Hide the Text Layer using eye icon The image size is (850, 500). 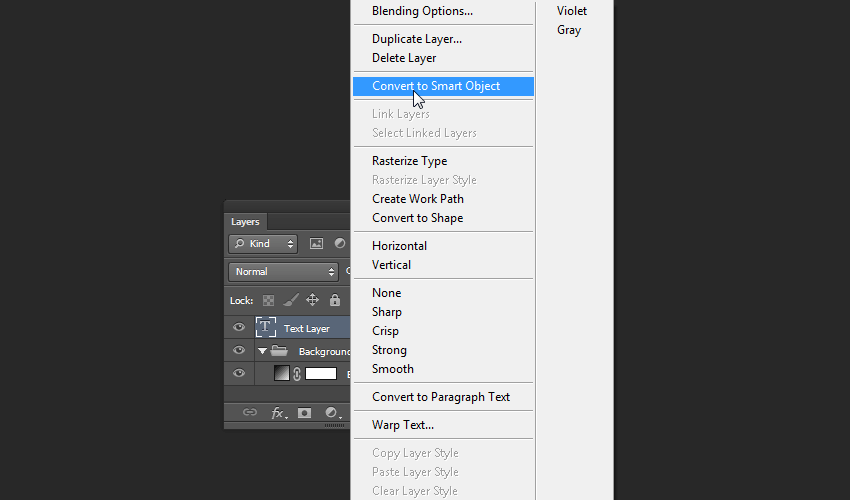[x=239, y=327]
